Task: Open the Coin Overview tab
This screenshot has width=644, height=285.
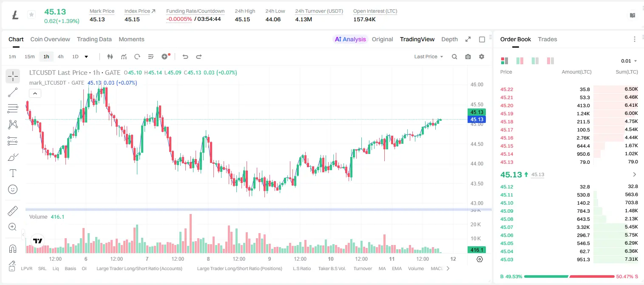Action: tap(50, 39)
